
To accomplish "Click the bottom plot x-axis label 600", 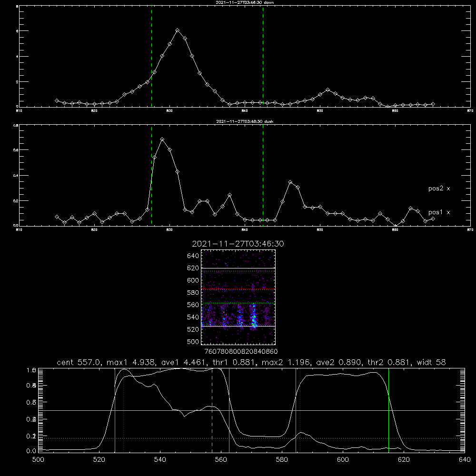I will pos(343,460).
